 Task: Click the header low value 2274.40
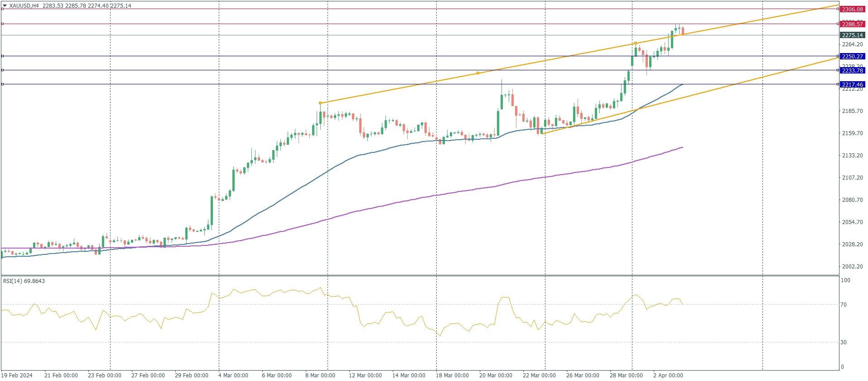point(97,6)
